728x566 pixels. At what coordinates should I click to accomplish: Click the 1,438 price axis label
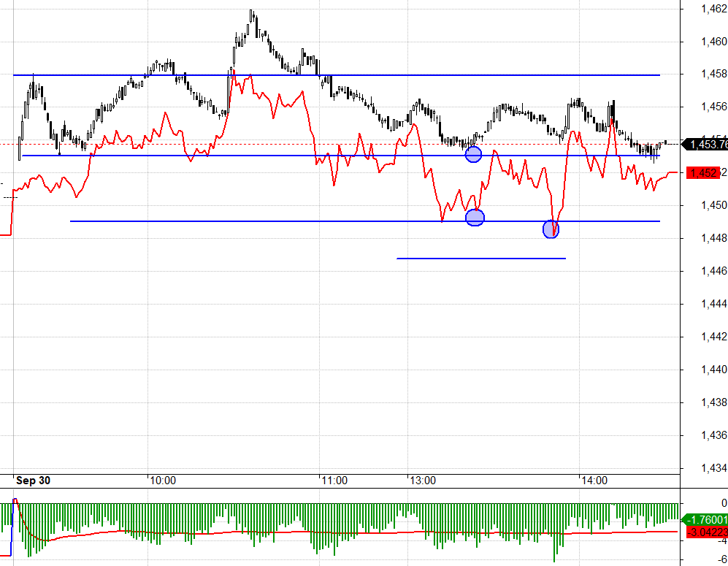coord(714,402)
